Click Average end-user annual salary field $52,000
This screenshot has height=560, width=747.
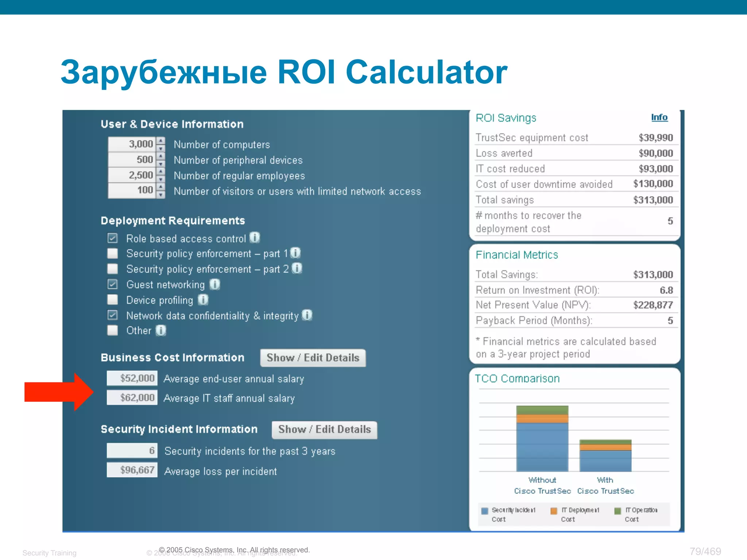click(x=132, y=378)
